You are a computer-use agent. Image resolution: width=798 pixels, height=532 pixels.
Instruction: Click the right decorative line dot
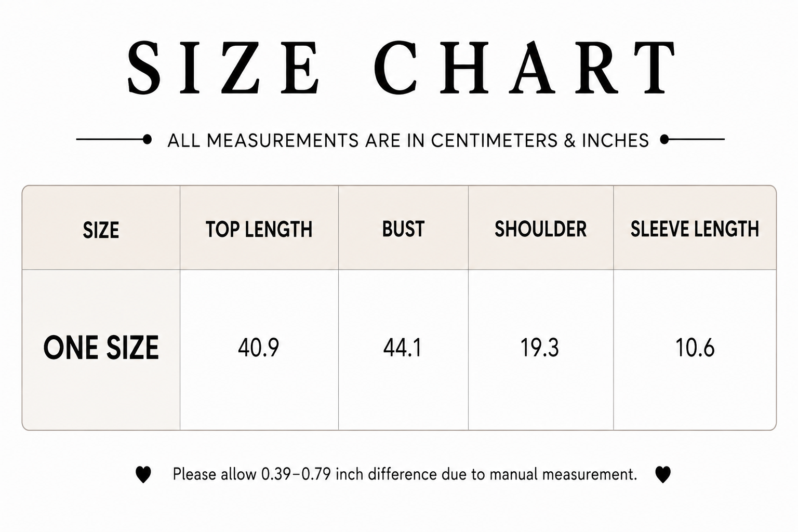[x=664, y=139]
